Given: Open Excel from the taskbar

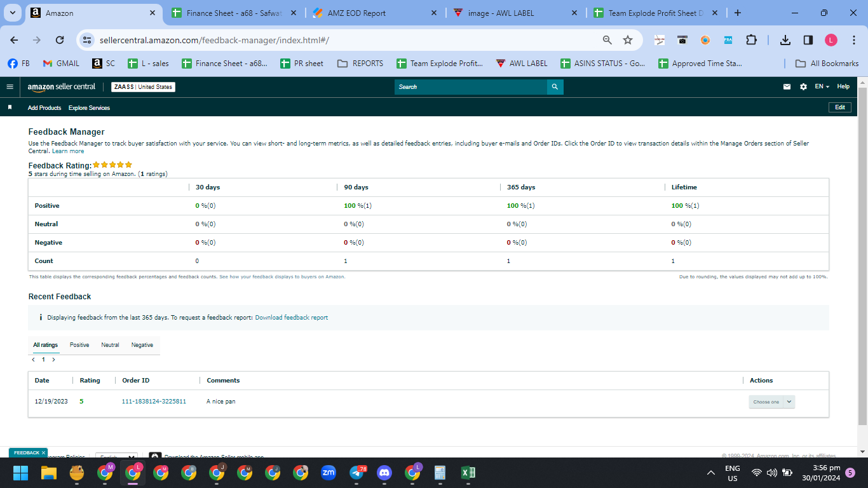Looking at the screenshot, I should (468, 473).
